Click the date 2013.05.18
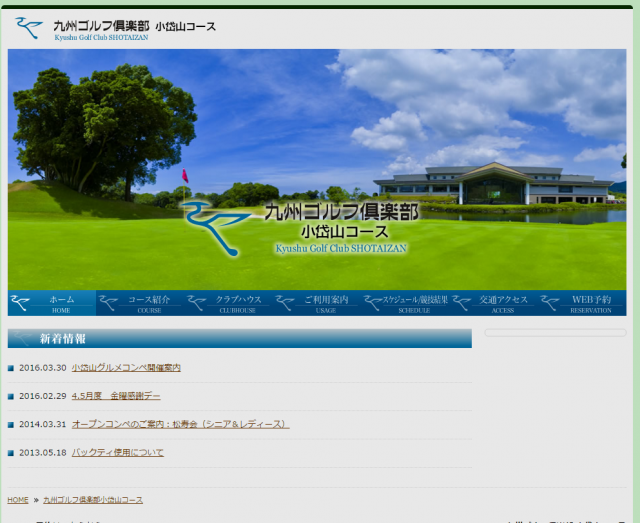 pyautogui.click(x=42, y=452)
